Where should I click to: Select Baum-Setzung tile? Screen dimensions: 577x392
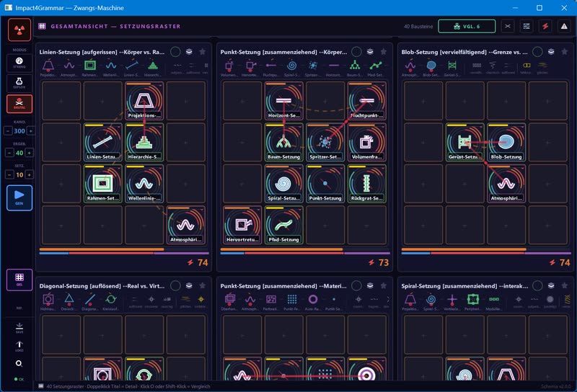283,142
